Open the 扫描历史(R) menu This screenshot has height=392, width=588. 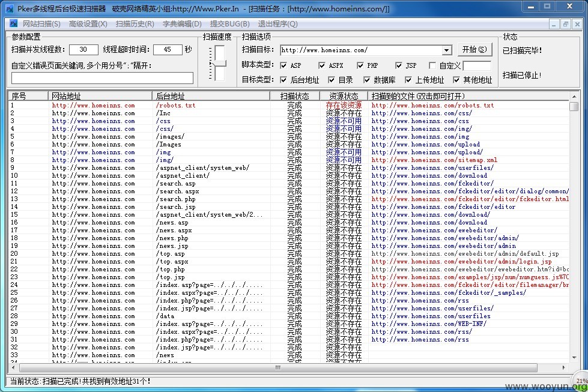(135, 24)
